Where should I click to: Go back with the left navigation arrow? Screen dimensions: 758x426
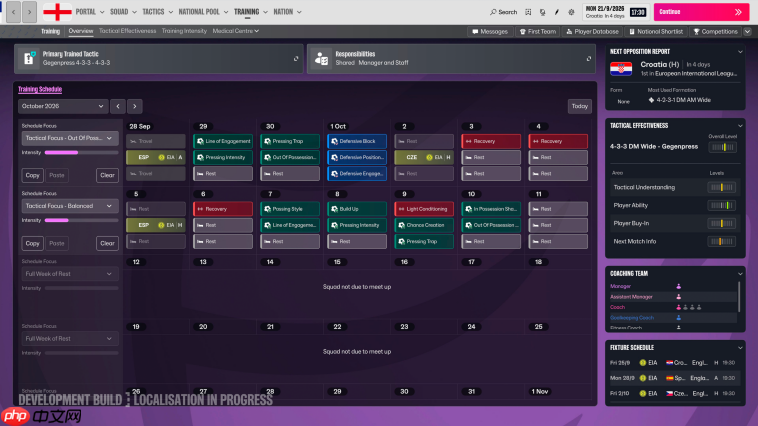[x=14, y=12]
